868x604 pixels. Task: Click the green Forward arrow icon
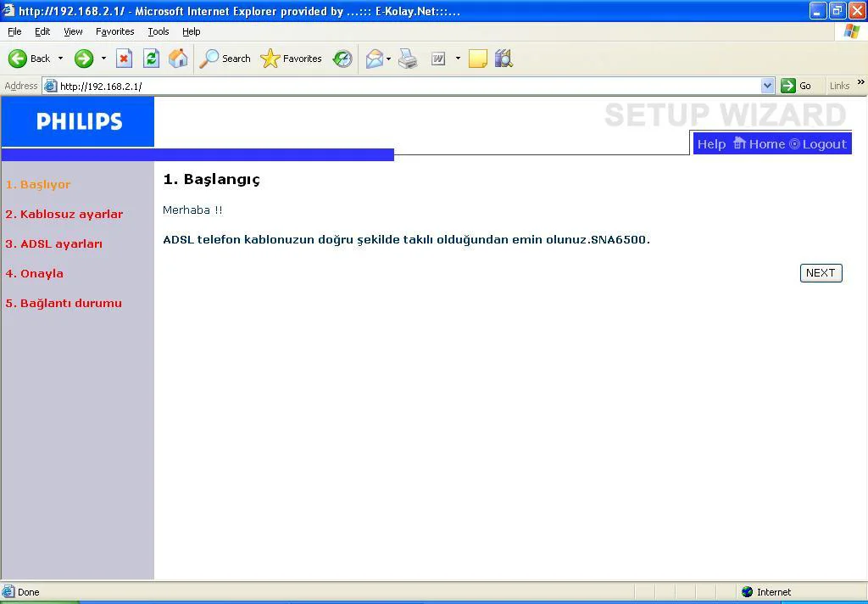coord(83,59)
